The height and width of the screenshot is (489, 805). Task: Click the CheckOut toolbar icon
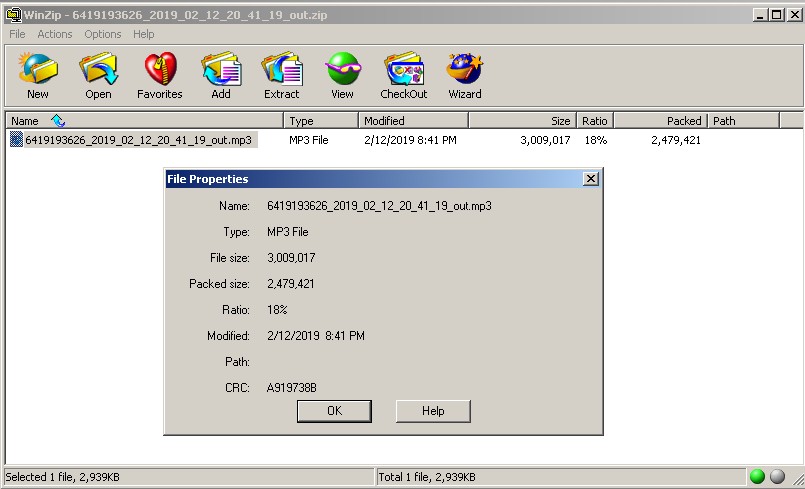tap(404, 68)
